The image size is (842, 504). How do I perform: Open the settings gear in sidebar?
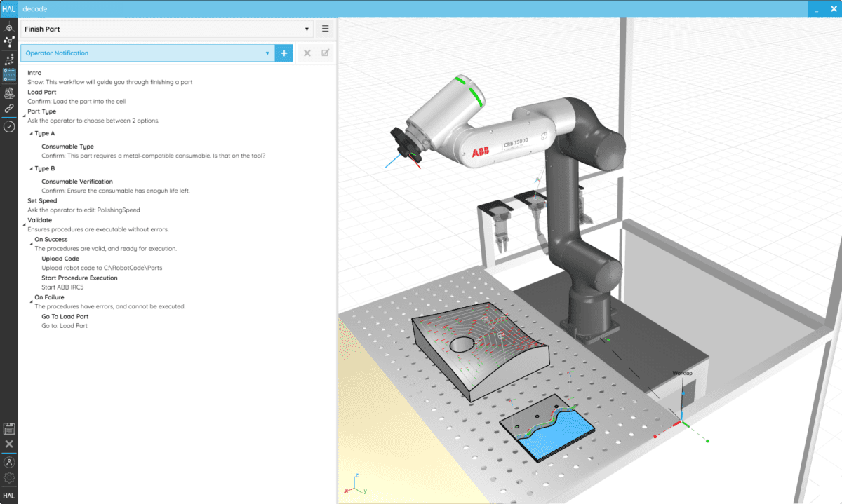point(9,478)
